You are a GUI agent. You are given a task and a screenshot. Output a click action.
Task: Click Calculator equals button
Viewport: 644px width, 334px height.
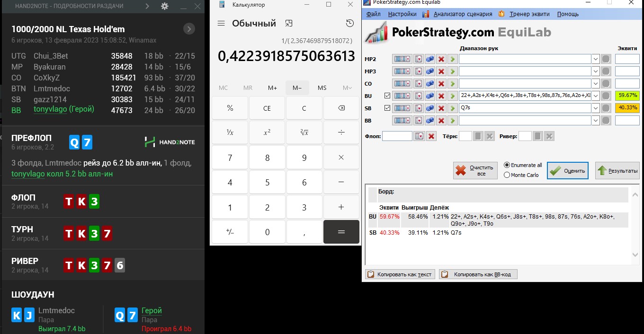click(x=341, y=232)
